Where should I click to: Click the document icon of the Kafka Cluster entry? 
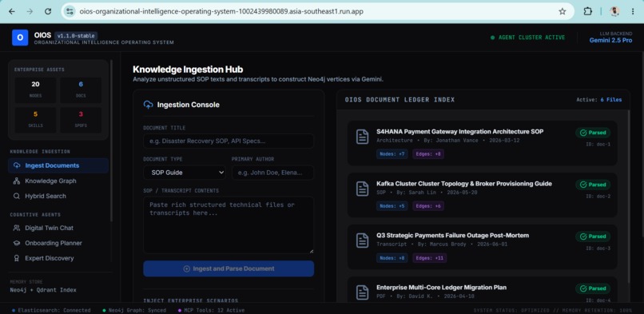(x=362, y=189)
